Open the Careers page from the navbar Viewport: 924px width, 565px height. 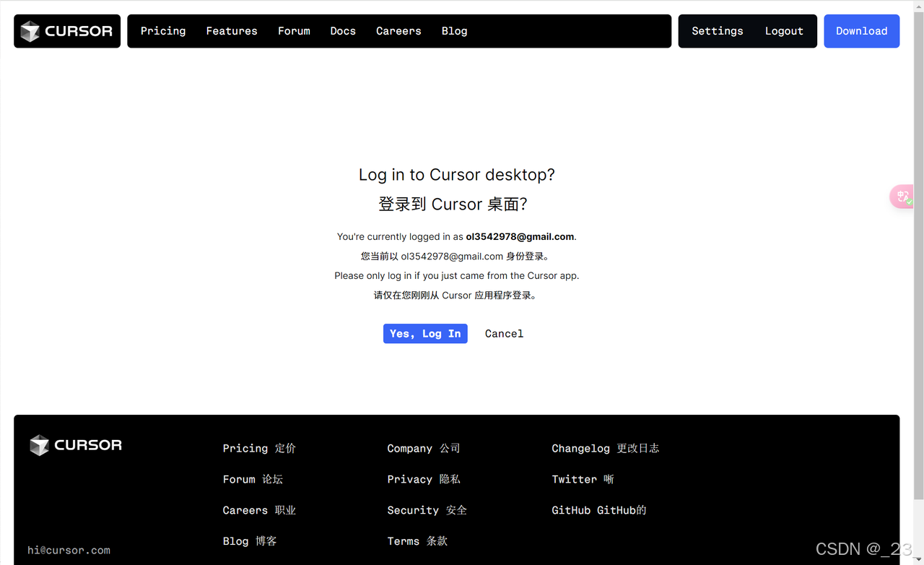click(398, 31)
